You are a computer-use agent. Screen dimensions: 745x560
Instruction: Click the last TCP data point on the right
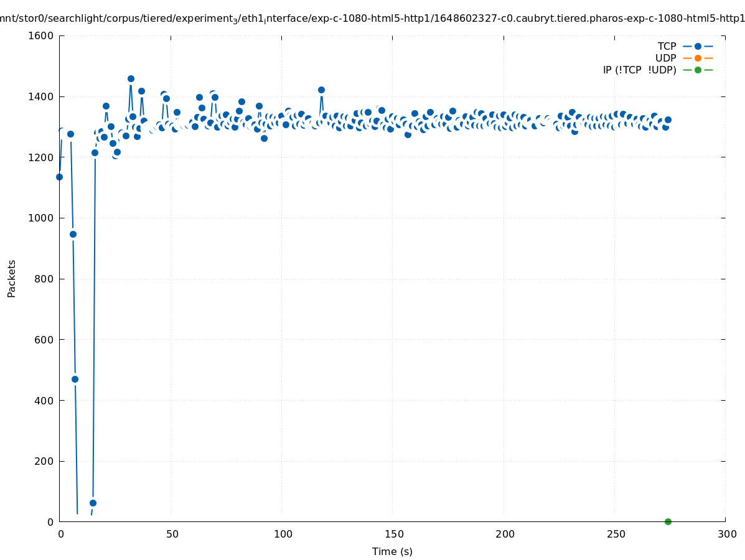pos(668,119)
